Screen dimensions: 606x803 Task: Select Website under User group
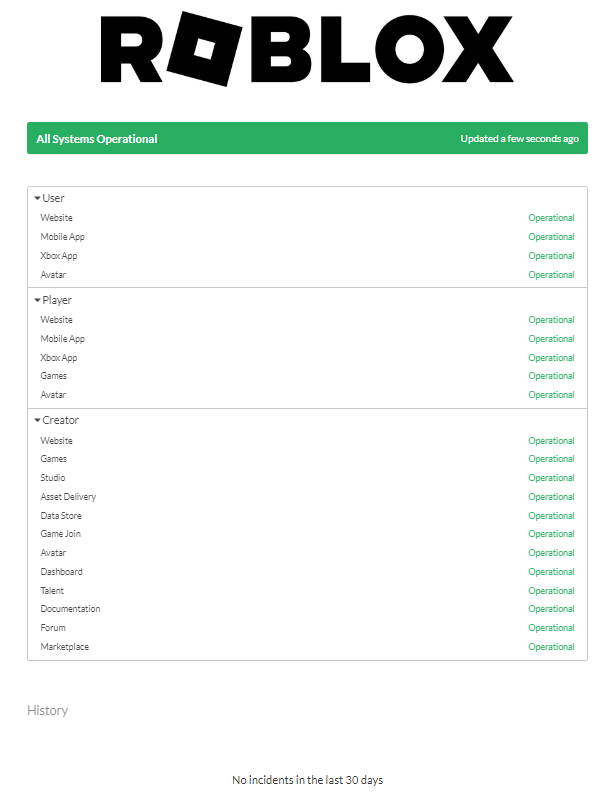(x=56, y=218)
